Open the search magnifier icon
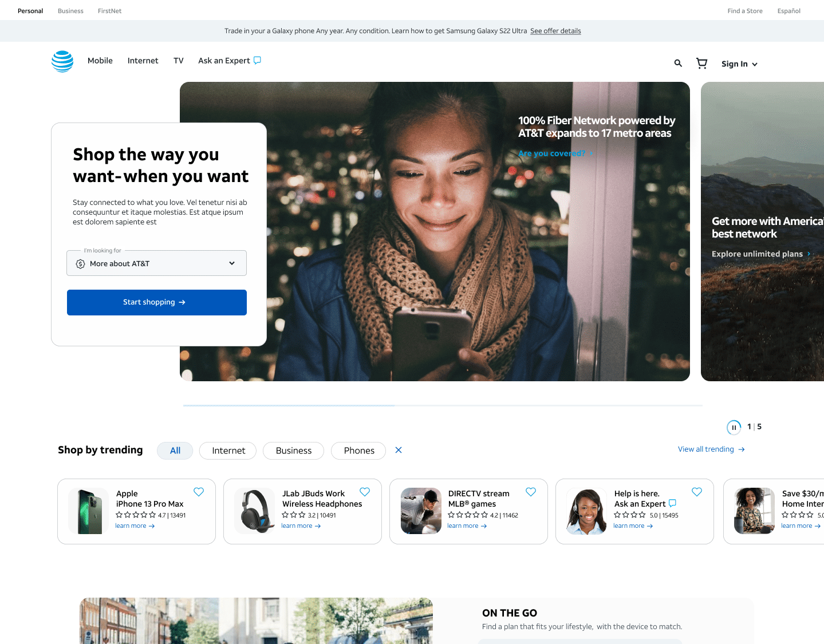824x644 pixels. (x=678, y=64)
